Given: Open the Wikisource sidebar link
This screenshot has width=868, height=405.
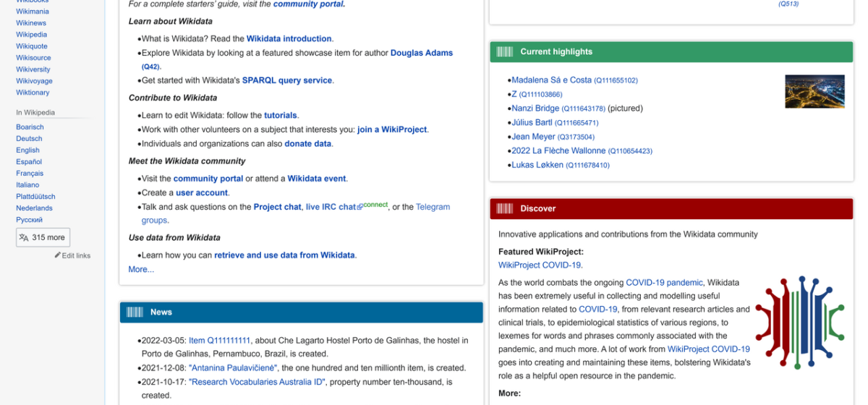Looking at the screenshot, I should point(33,58).
